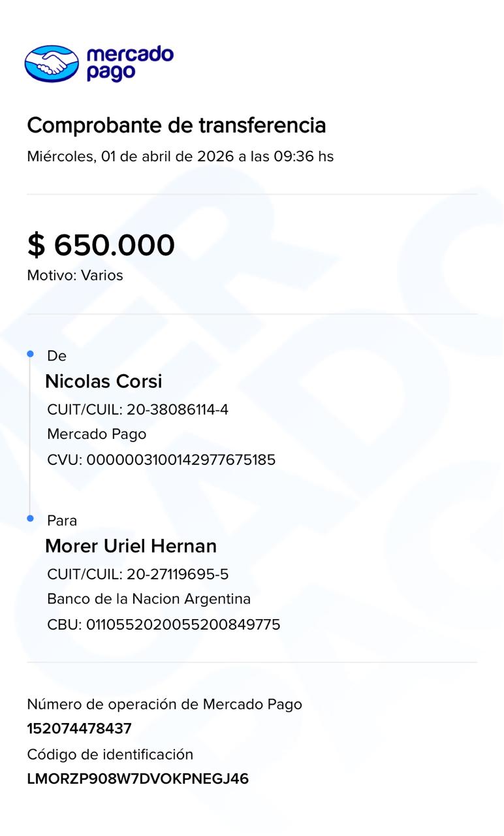504x836 pixels.
Task: Click Banco de la Nacion Argentina
Action: (x=149, y=599)
